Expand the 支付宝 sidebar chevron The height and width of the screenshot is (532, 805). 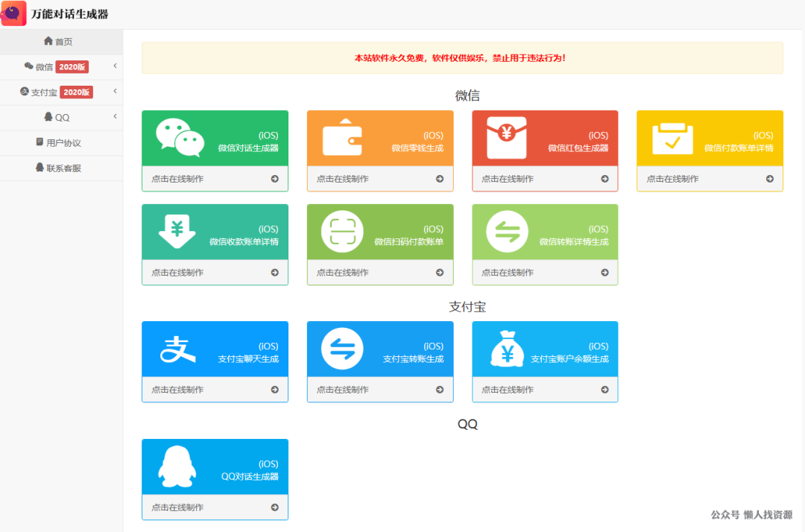(115, 91)
